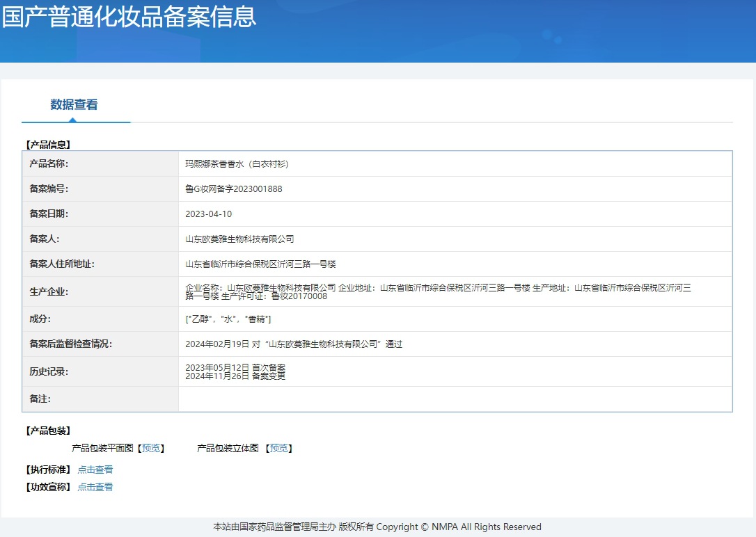Click the 产品包装 section heading
The width and height of the screenshot is (756, 537).
coord(48,431)
